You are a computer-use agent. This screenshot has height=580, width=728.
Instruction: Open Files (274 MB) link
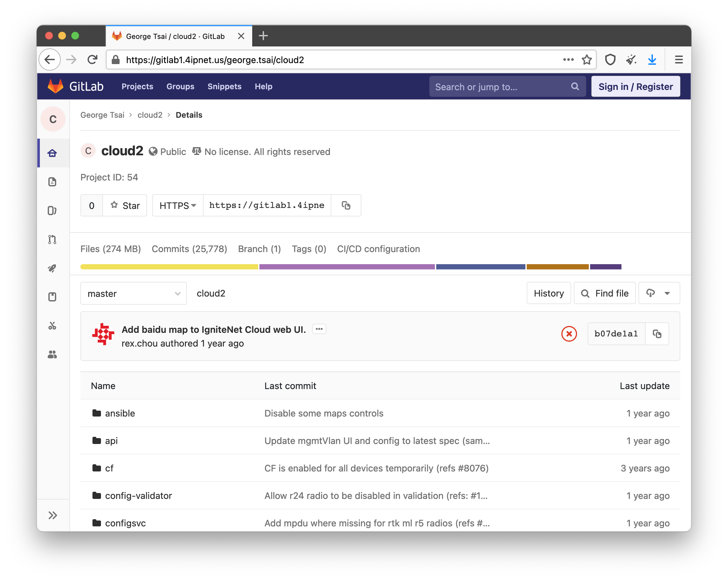[111, 249]
